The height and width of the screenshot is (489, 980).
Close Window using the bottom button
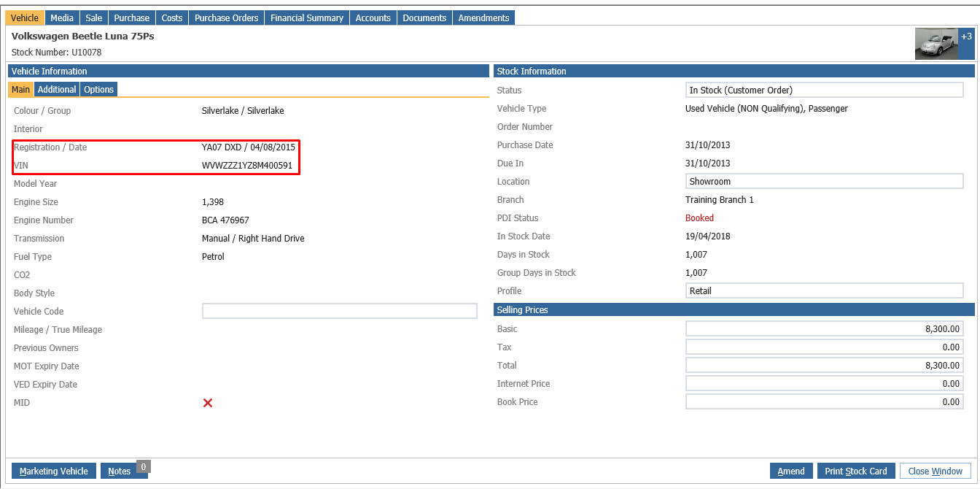coord(936,471)
